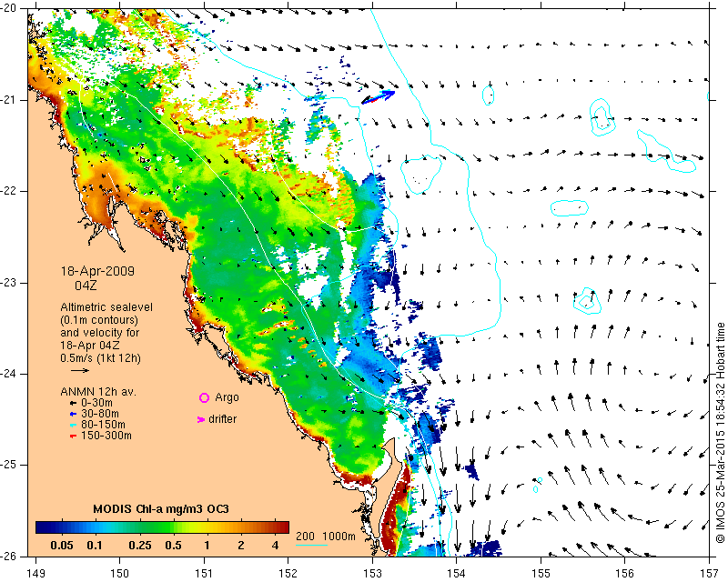The height and width of the screenshot is (582, 728).
Task: Click the '0.05' colorbar tick label
Action: pos(62,546)
